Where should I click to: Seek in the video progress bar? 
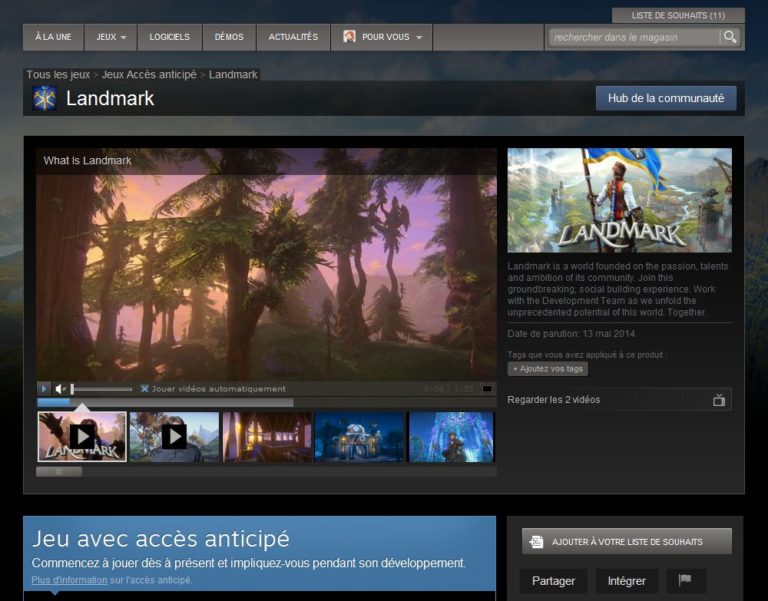[266, 402]
